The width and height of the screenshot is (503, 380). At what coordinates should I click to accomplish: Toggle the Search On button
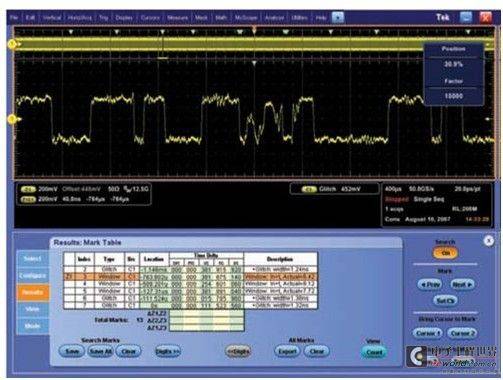445,253
